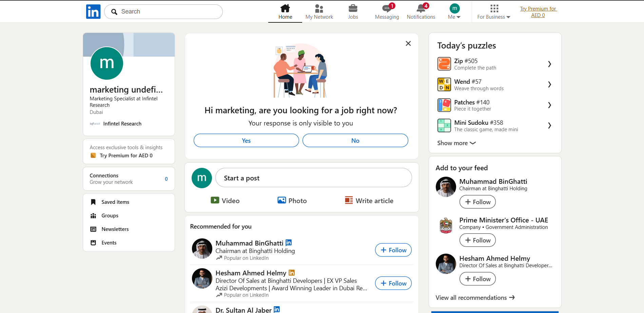This screenshot has height=313, width=644.
Task: Click the Video play icon
Action: 215,200
